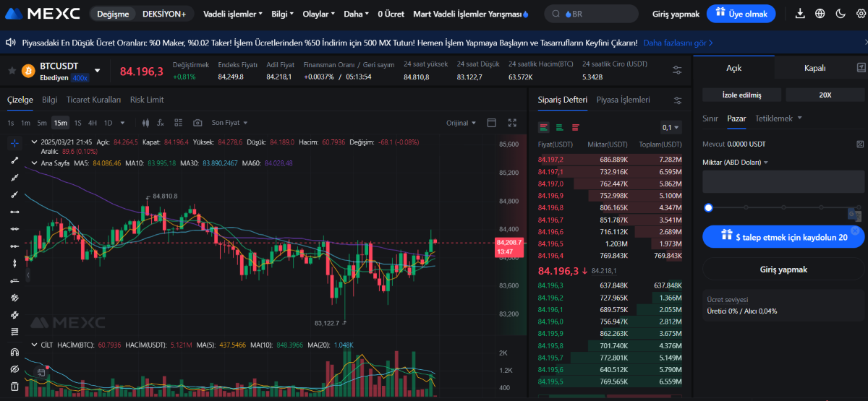868x401 pixels.
Task: Show combined buy and sell order book view
Action: (x=543, y=127)
